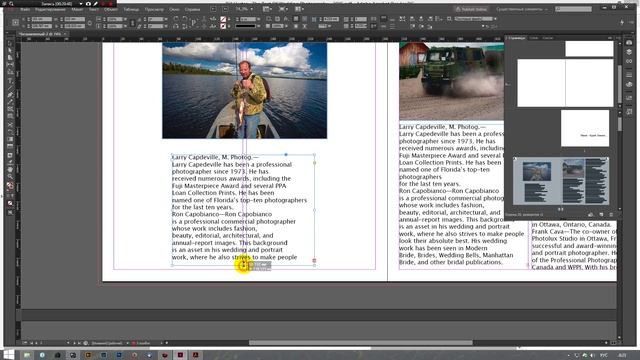Open the Макет menu
The image size is (640, 360).
tap(77, 9)
